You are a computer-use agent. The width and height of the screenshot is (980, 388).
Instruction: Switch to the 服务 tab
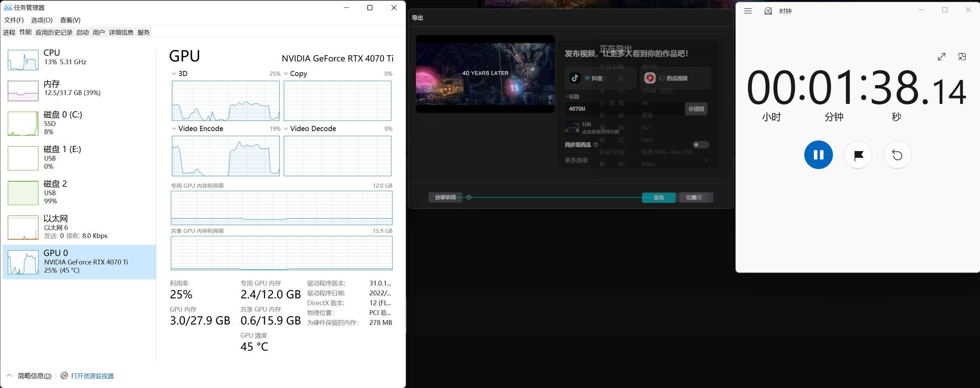click(x=144, y=32)
